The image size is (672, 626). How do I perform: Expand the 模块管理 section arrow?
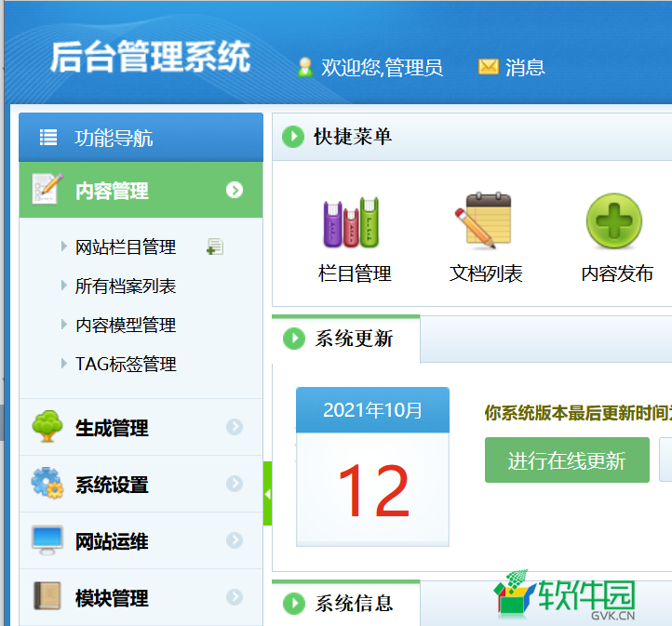[235, 597]
